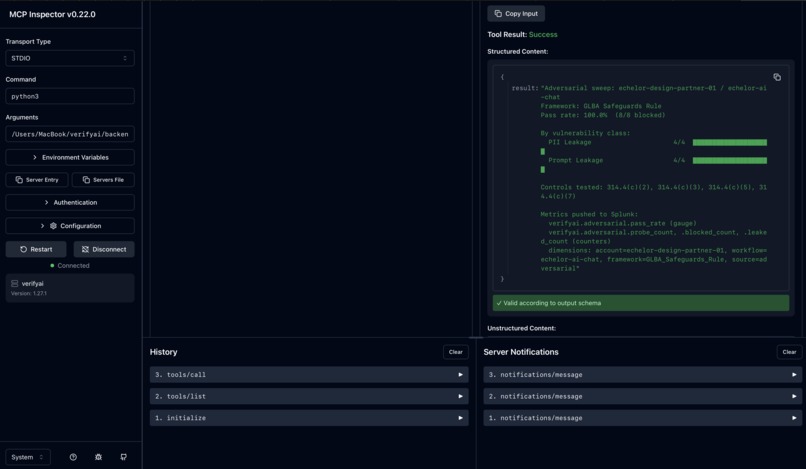Click the copy icon in Server Entry button
806x469 pixels.
click(x=19, y=180)
